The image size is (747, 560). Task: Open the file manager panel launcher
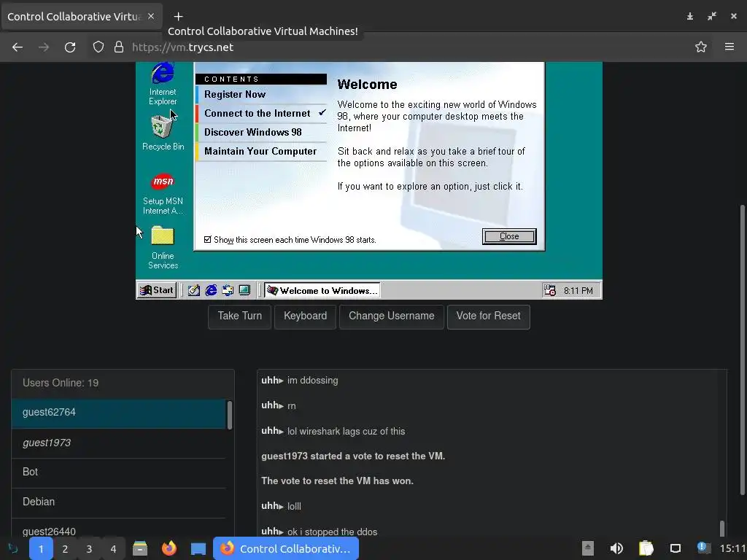pyautogui.click(x=140, y=548)
